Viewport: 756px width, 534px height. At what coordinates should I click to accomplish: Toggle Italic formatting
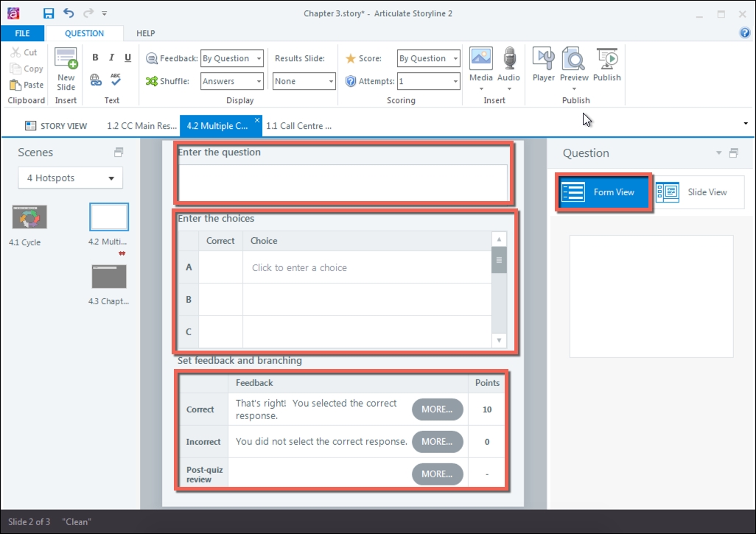click(x=111, y=58)
